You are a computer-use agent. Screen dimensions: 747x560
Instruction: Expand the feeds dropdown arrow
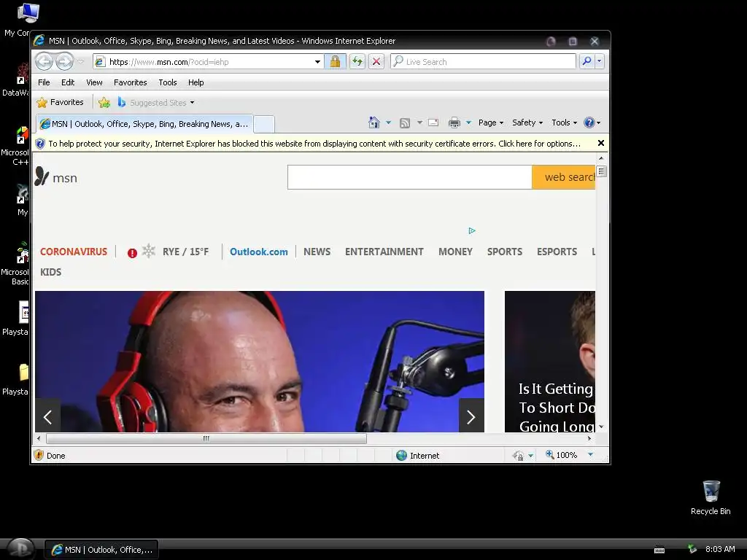[x=419, y=122]
